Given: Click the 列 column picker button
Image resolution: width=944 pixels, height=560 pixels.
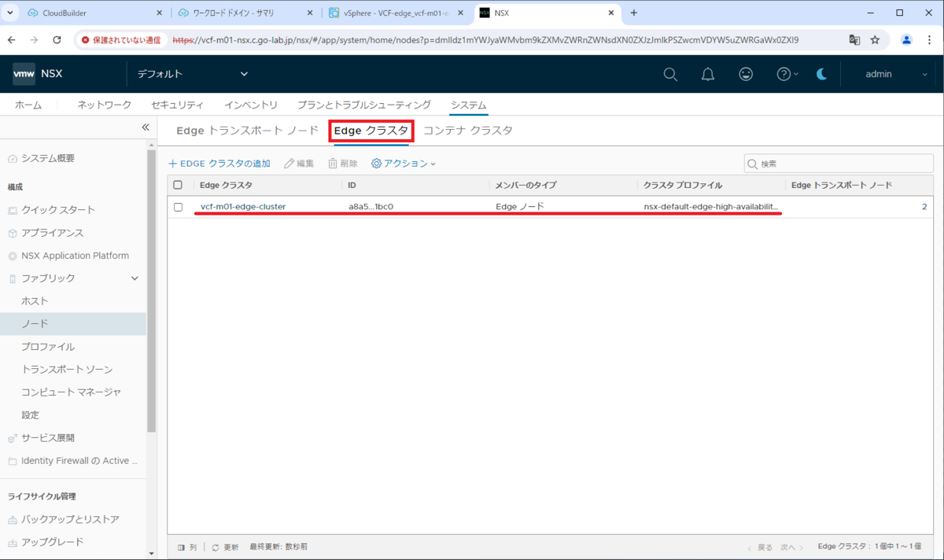Looking at the screenshot, I should tap(187, 547).
